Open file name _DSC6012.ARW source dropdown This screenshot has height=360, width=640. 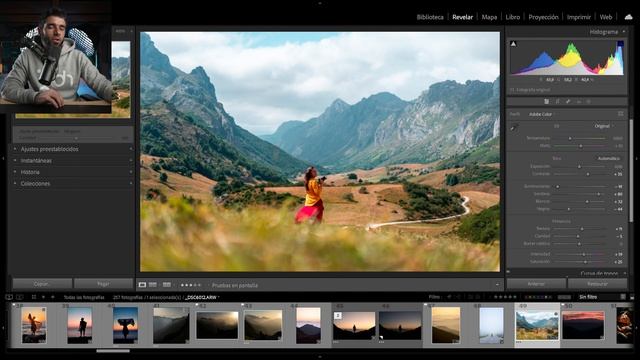coord(202,297)
